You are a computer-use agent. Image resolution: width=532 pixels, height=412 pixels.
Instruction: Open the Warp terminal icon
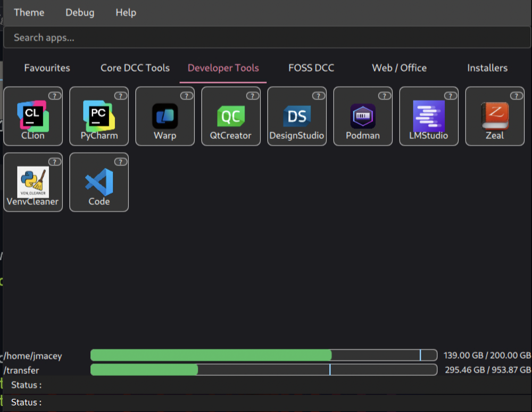(x=165, y=116)
